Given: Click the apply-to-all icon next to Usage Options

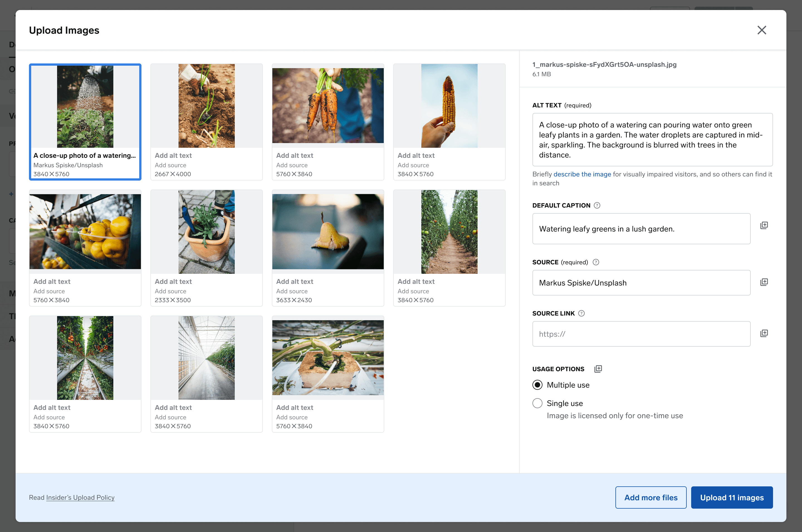Looking at the screenshot, I should (x=598, y=369).
